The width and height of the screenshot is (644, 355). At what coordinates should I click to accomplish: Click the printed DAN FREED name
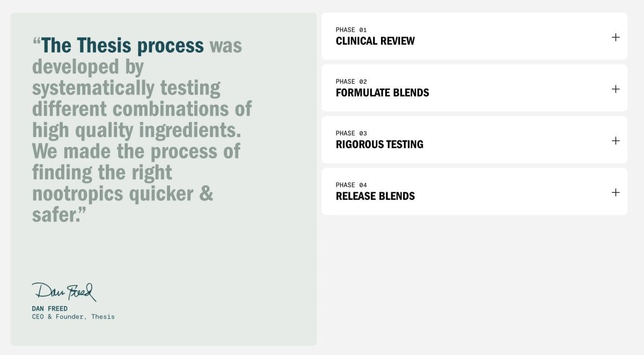pos(50,309)
